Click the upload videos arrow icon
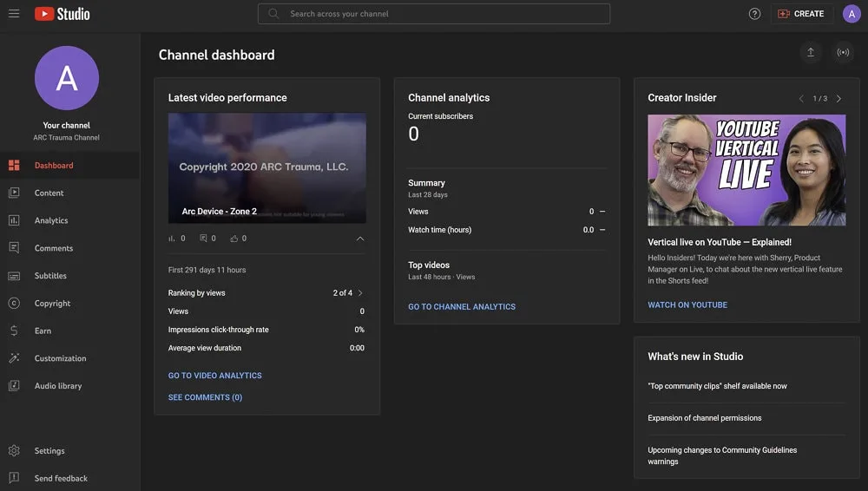The width and height of the screenshot is (868, 491). (x=811, y=52)
